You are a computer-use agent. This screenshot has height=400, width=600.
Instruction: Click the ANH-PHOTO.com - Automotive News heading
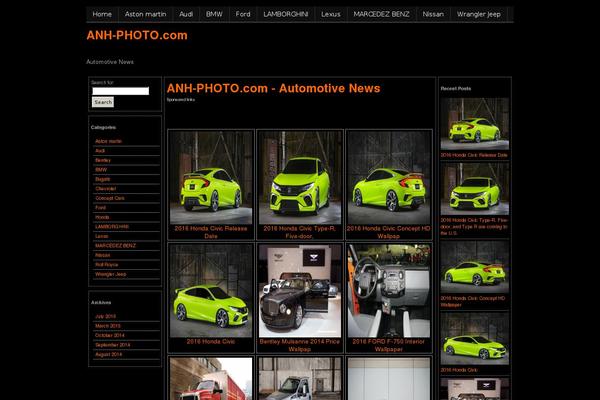[x=274, y=88]
